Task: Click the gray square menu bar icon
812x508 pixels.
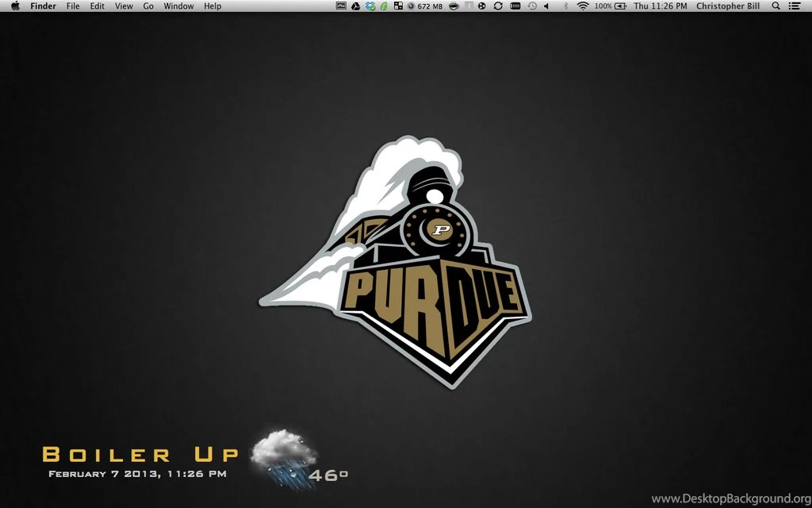Action: coord(469,6)
